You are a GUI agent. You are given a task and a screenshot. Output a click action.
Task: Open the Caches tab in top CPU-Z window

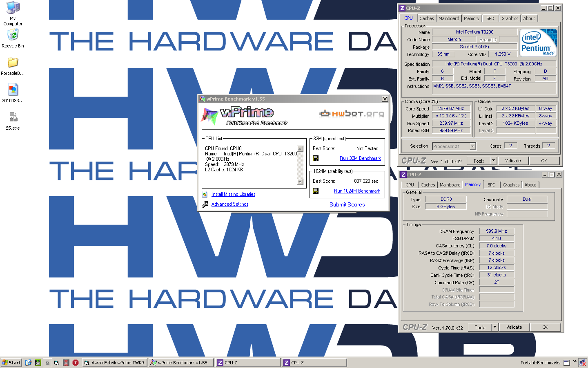pos(426,18)
